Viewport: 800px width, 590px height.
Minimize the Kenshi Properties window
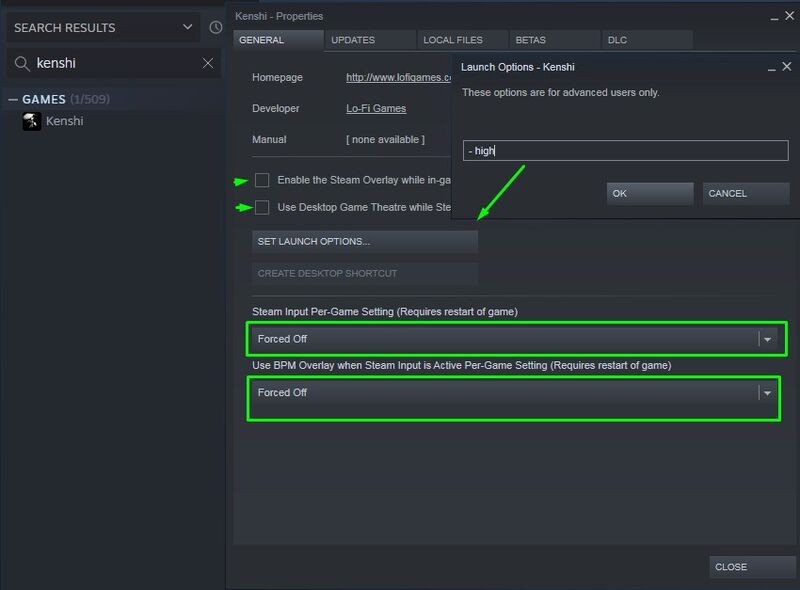(774, 17)
